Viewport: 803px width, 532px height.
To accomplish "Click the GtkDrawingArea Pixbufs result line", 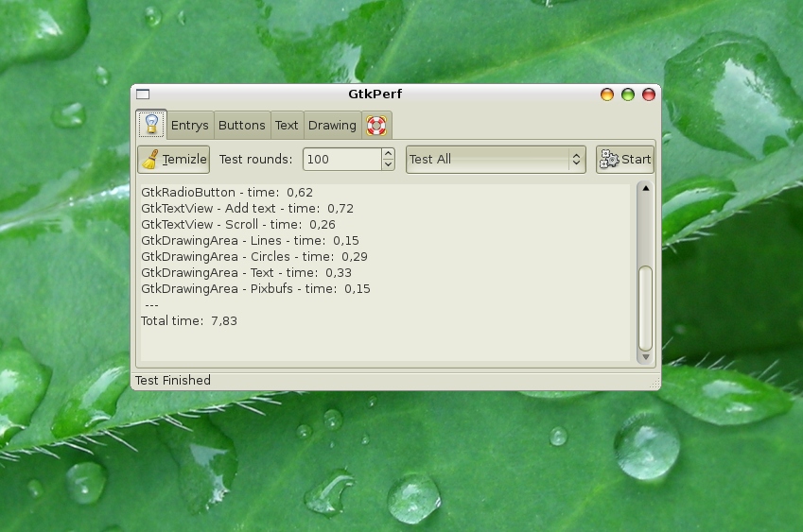I will point(255,289).
